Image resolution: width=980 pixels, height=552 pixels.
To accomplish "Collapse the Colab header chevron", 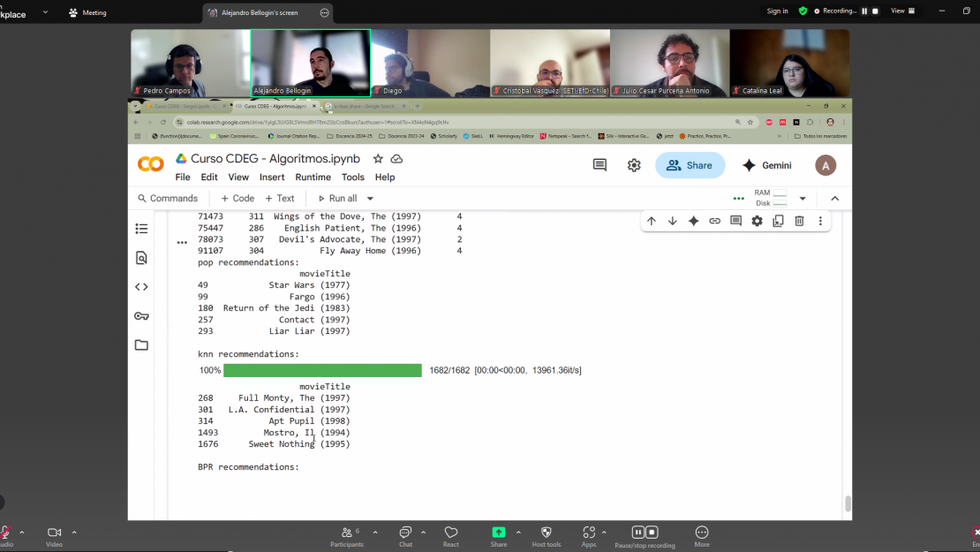I will [835, 198].
